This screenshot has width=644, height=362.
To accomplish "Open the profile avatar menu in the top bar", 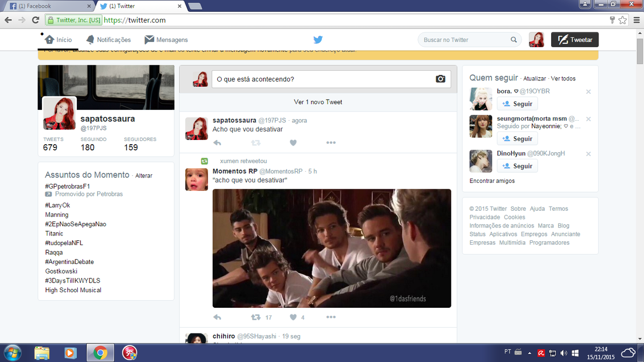I will click(x=537, y=40).
